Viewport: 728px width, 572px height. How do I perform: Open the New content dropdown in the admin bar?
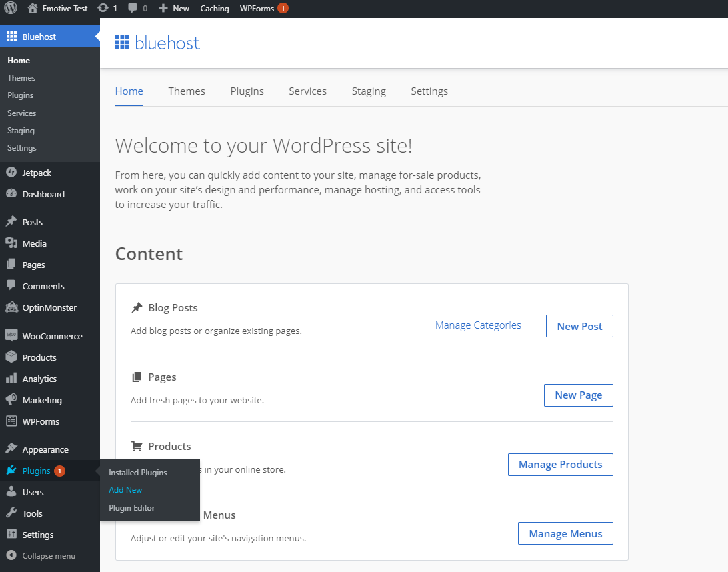click(x=174, y=8)
